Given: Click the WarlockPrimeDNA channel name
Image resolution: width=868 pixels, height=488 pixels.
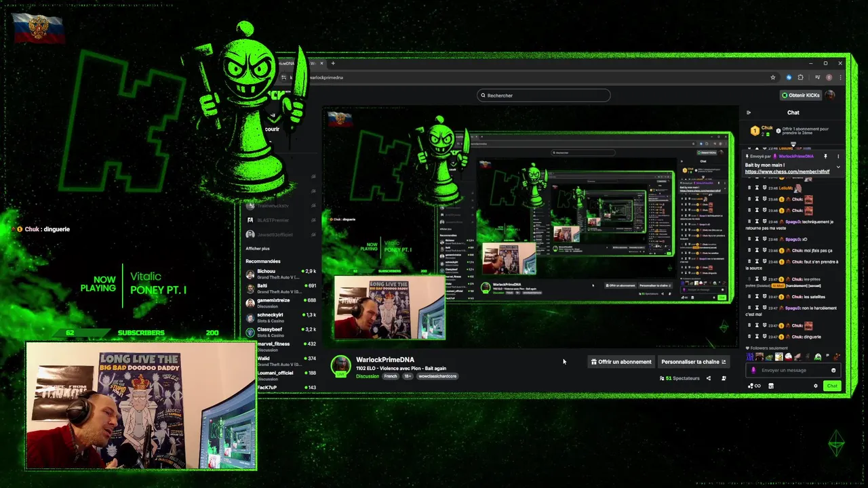Looking at the screenshot, I should pos(385,360).
